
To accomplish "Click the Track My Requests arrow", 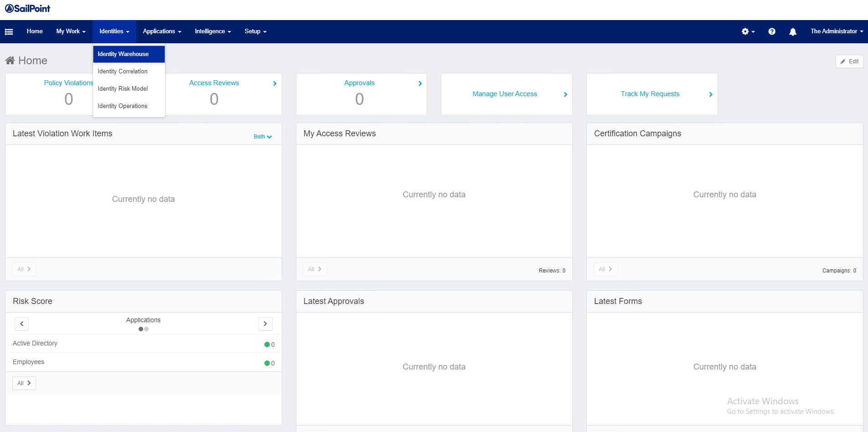I will coord(711,94).
